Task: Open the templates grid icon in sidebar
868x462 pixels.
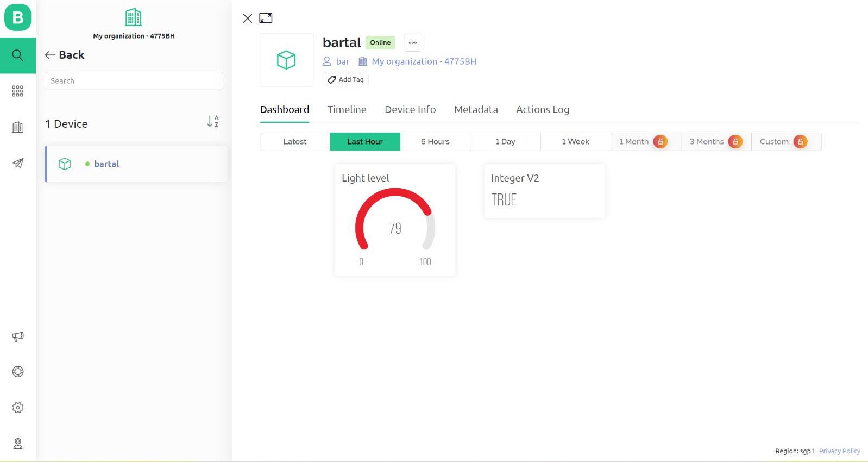Action: point(18,91)
